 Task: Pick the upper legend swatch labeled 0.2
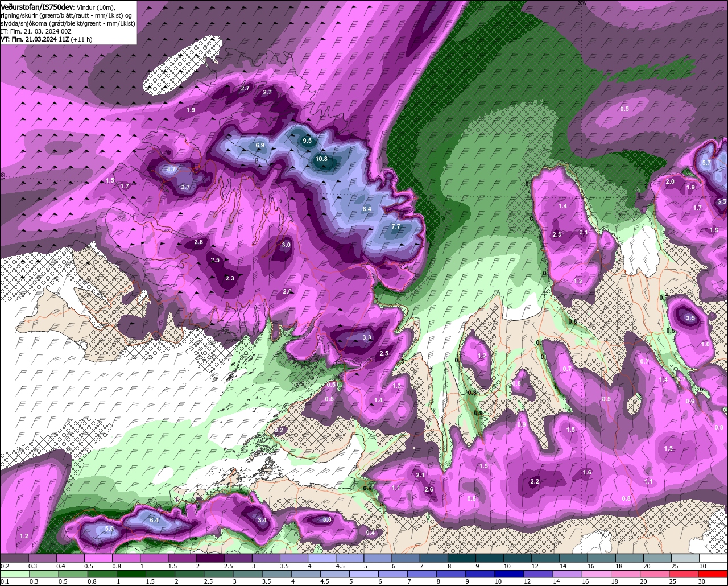click(14, 558)
